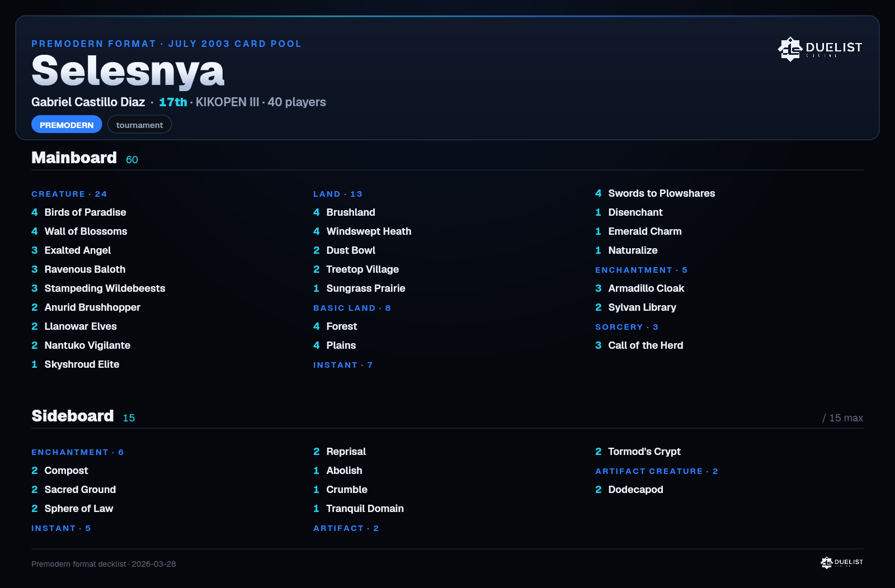Click the Mainboard section heading
The width and height of the screenshot is (895, 588).
[74, 158]
